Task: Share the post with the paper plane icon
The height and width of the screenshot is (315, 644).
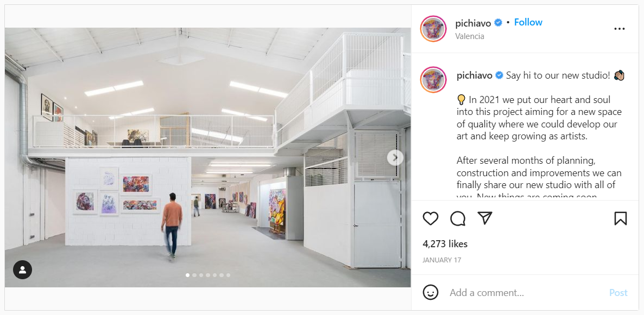Action: click(x=485, y=218)
